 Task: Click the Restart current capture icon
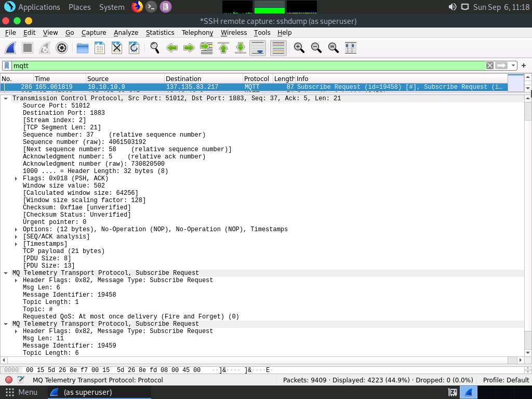[44, 48]
